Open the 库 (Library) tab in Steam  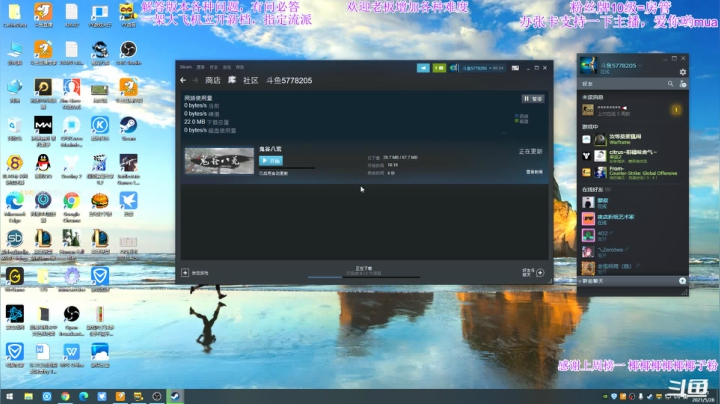click(232, 80)
